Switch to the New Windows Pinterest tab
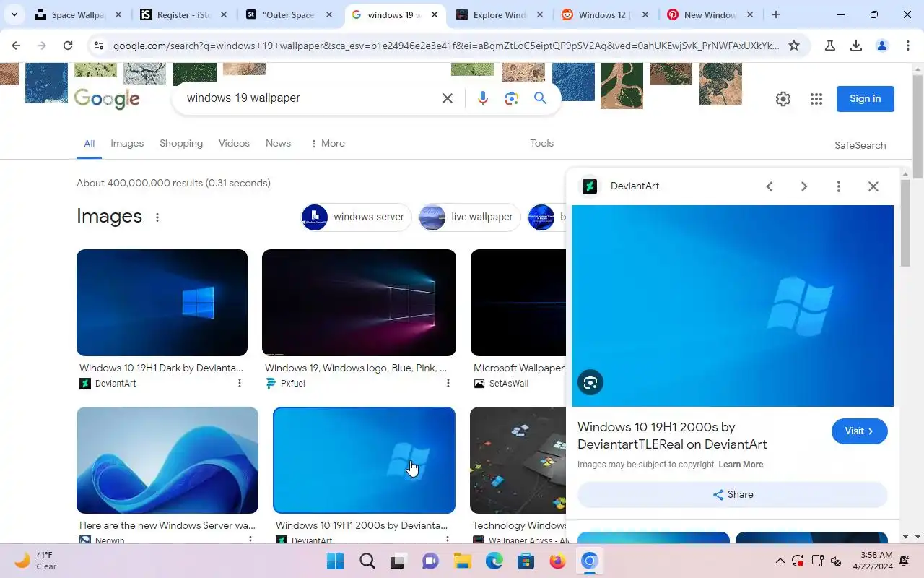924x578 pixels. click(710, 14)
